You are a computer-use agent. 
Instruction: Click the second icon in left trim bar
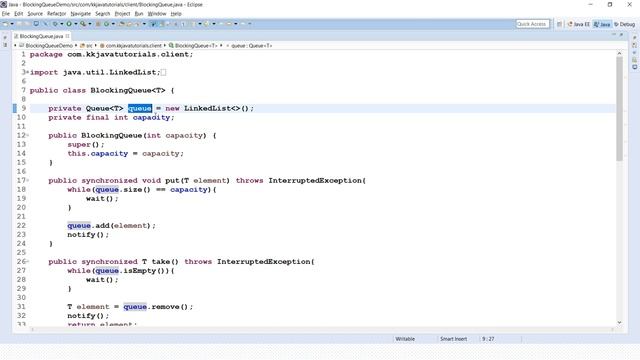(5, 45)
